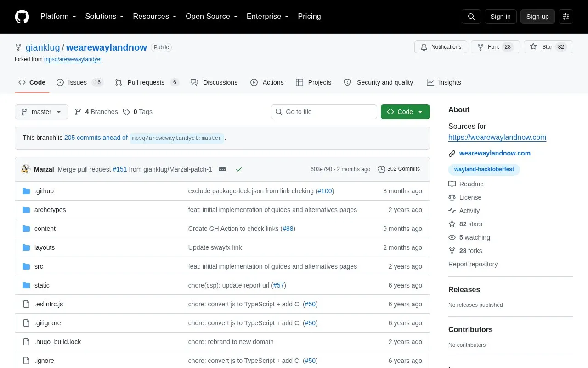Click the commit ellipsis expand icon
The height and width of the screenshot is (368, 588).
tap(222, 169)
